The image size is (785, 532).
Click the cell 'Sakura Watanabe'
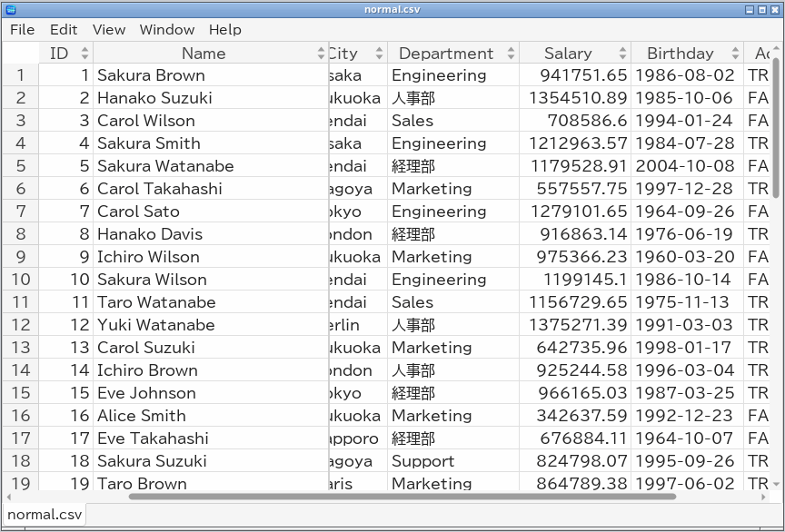point(211,165)
